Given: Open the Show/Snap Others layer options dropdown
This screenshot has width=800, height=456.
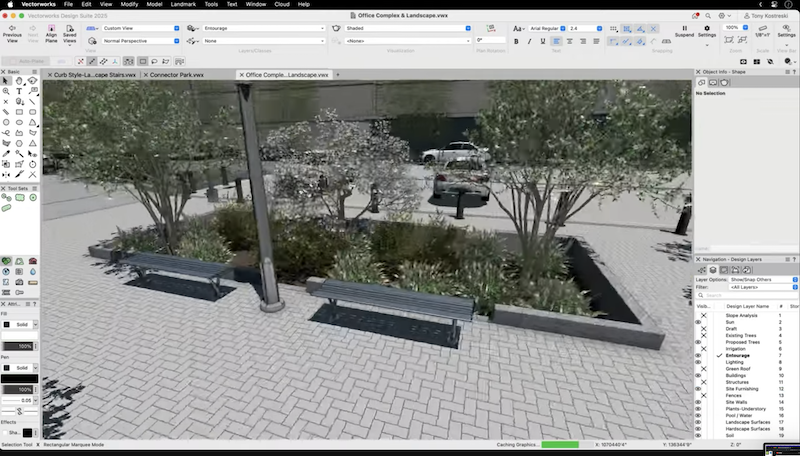Looking at the screenshot, I should click(x=764, y=280).
